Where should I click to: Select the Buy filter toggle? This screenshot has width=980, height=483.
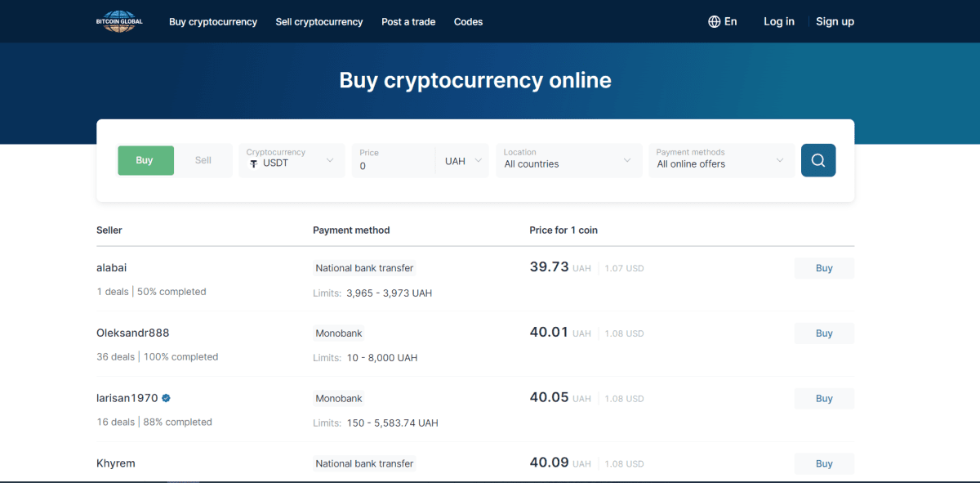coord(145,160)
